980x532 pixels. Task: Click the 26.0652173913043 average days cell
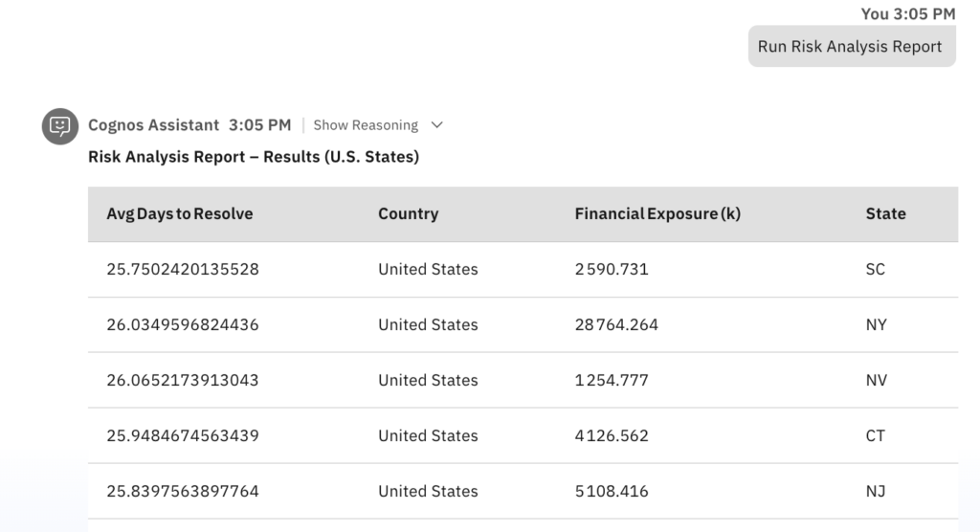point(183,381)
